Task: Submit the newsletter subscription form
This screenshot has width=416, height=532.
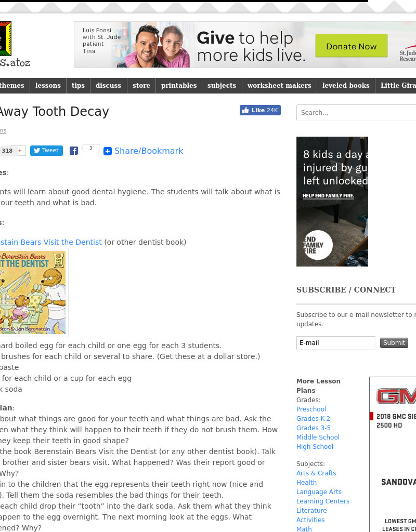Action: click(394, 342)
